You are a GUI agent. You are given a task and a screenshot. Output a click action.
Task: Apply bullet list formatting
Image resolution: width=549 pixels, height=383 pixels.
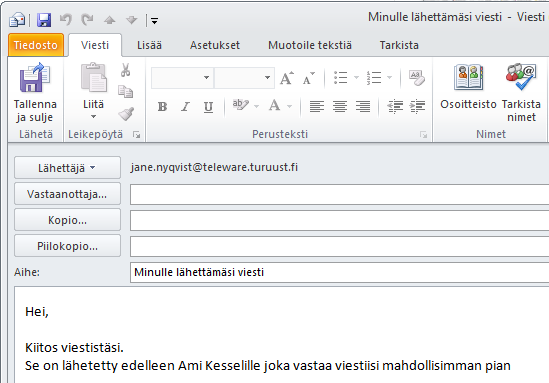coord(340,78)
